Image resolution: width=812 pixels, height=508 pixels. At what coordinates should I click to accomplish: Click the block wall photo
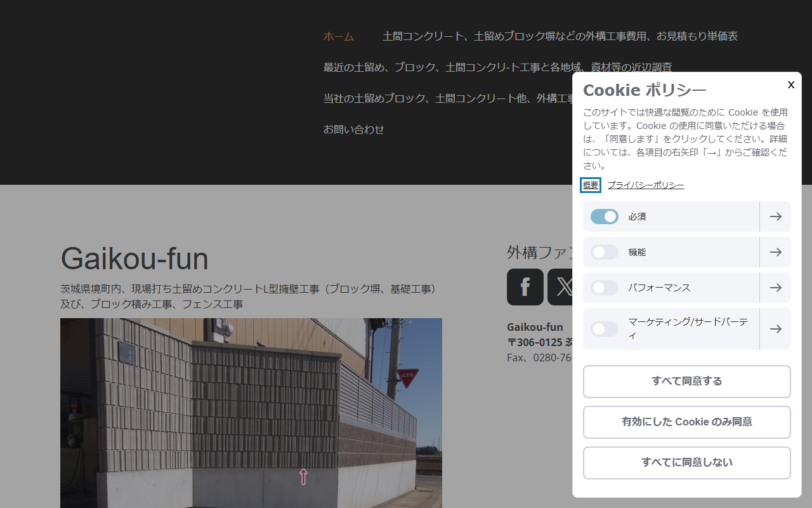coord(251,413)
